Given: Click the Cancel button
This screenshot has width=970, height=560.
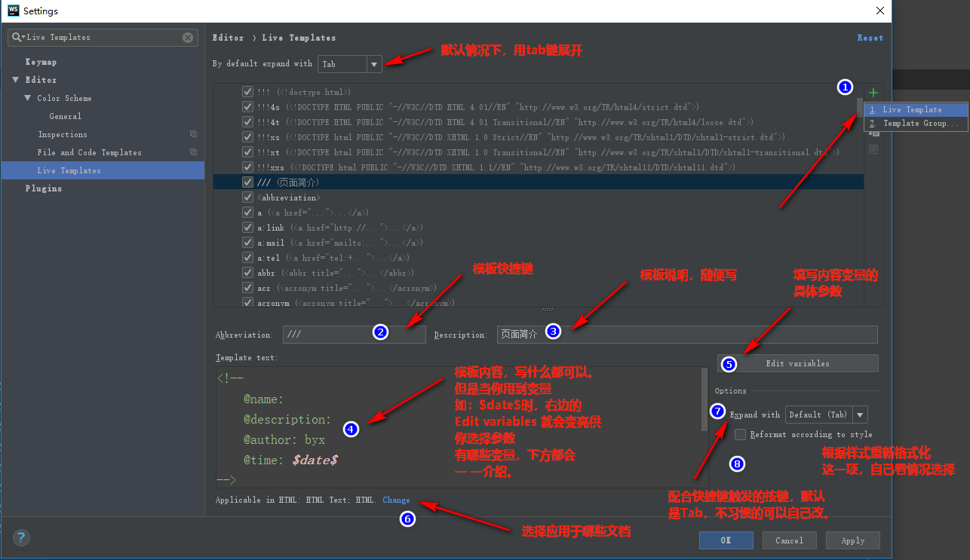Looking at the screenshot, I should coord(789,540).
